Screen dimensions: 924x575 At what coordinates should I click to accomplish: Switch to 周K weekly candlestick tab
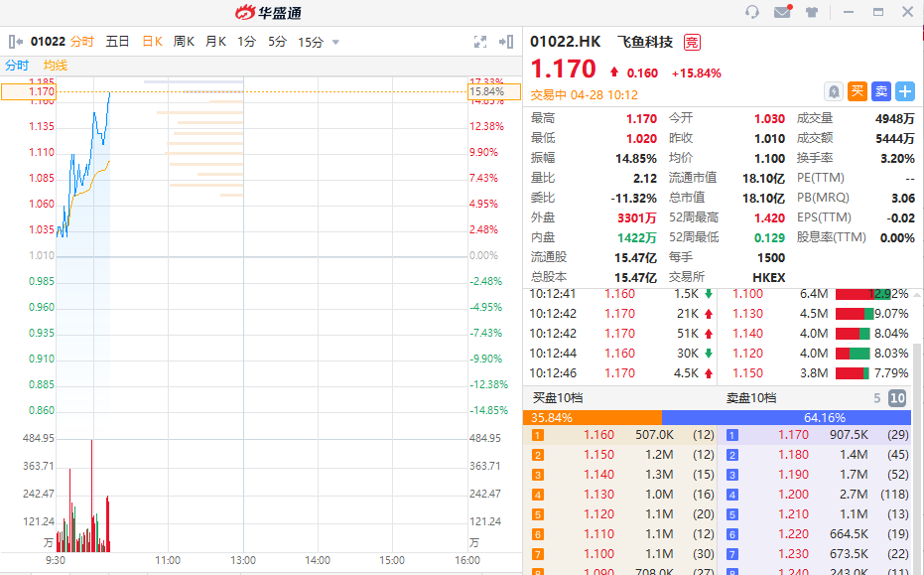click(184, 42)
